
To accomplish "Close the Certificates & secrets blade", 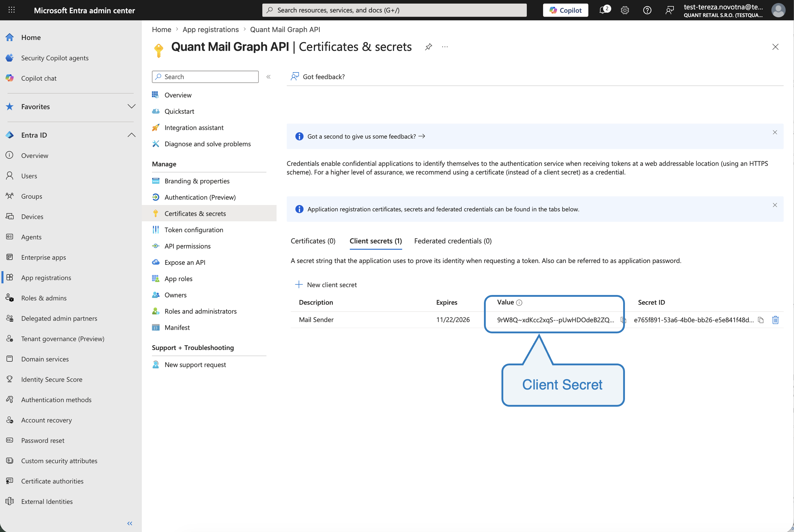I will 775,47.
